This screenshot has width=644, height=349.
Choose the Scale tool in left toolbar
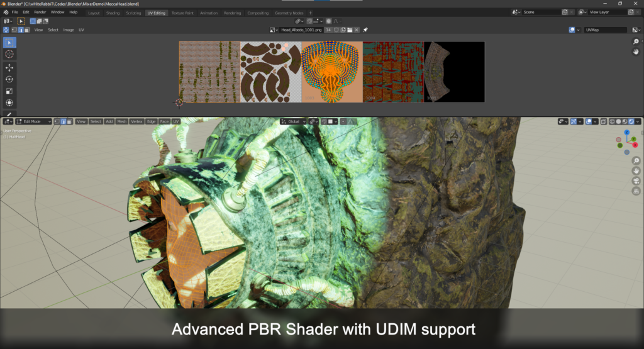(9, 91)
